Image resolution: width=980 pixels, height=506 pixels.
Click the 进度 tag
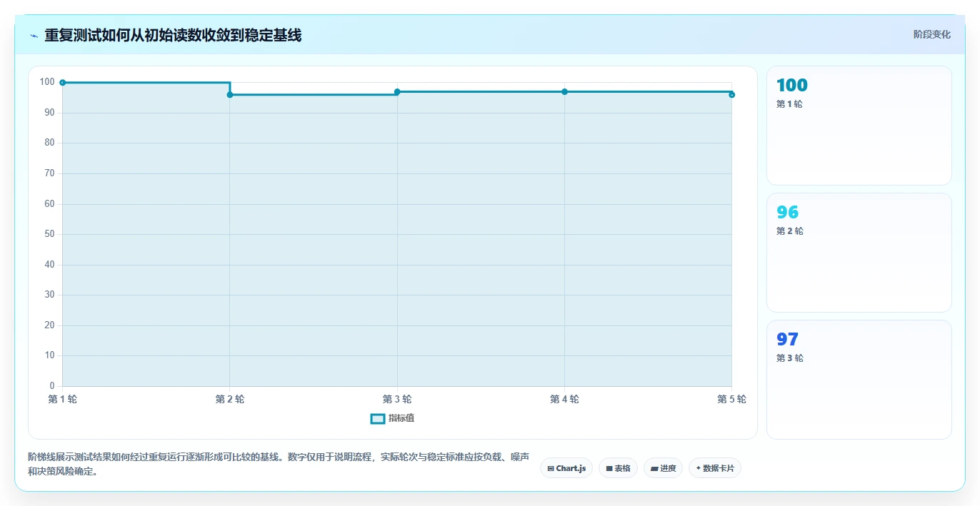pyautogui.click(x=663, y=468)
